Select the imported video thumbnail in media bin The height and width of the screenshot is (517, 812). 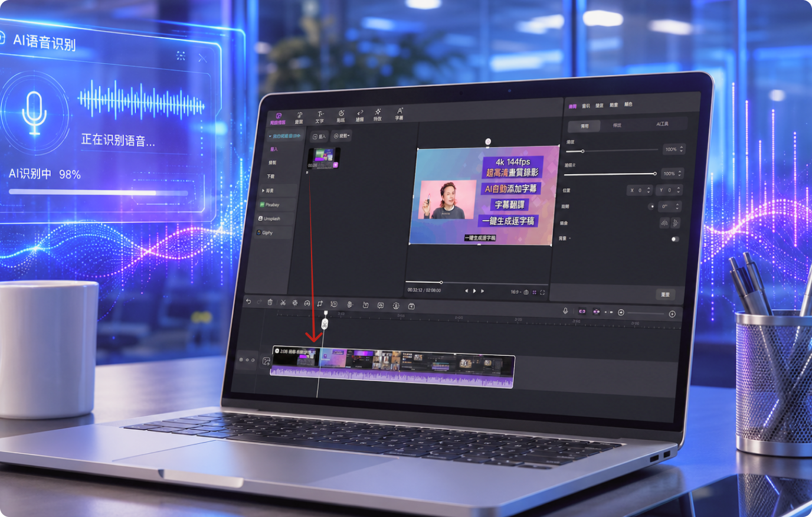click(323, 158)
